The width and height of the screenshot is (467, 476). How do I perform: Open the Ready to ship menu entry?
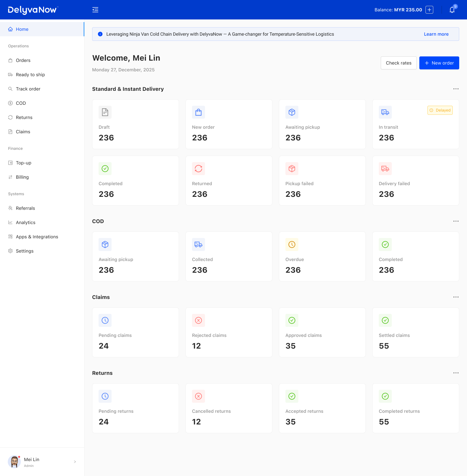(x=30, y=75)
